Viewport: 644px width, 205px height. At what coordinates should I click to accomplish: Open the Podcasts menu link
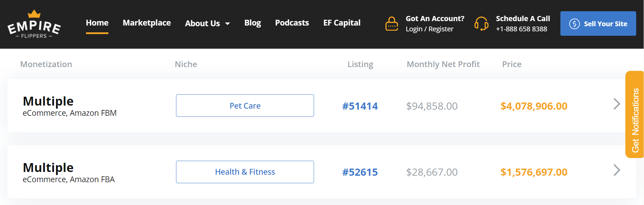pyautogui.click(x=292, y=23)
